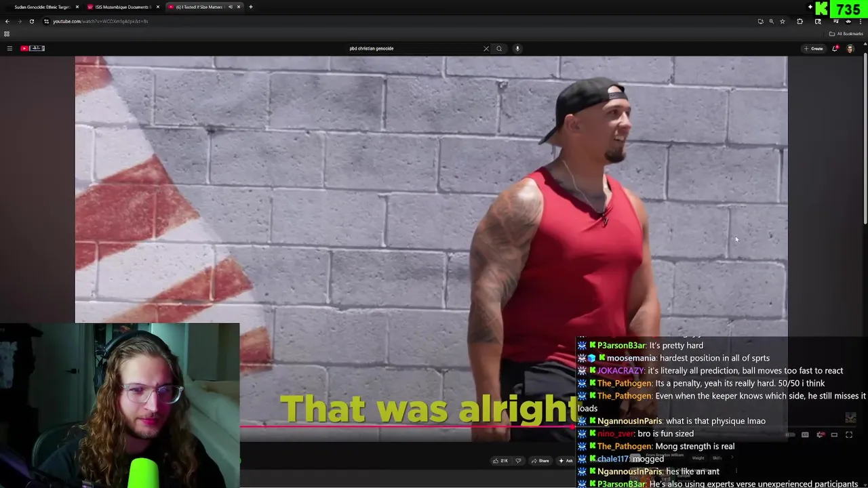Open the Ask button under the video
Screen dimensions: 868x488
coord(566,461)
